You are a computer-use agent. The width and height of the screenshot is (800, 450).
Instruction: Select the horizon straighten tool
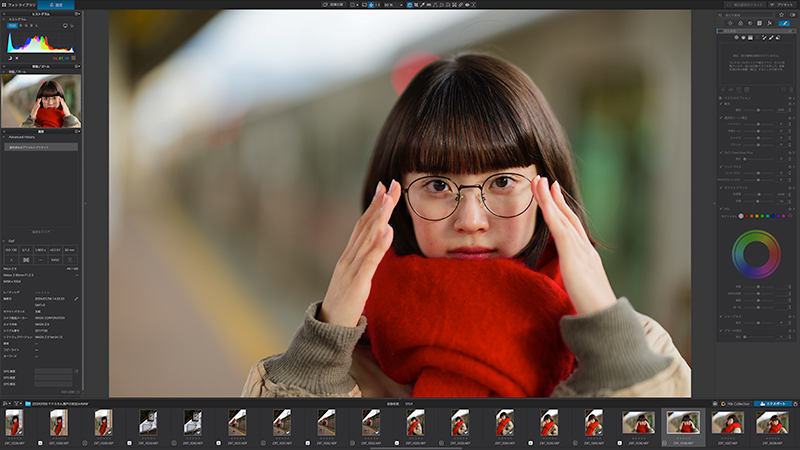coord(429,5)
